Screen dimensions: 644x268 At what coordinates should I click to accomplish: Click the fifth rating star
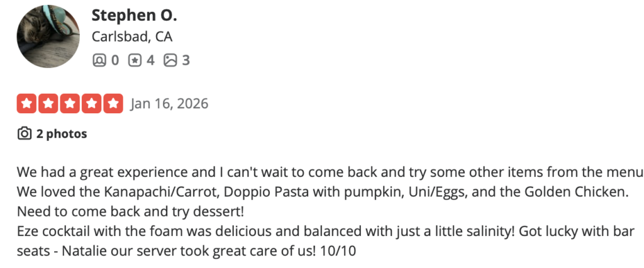pos(113,103)
